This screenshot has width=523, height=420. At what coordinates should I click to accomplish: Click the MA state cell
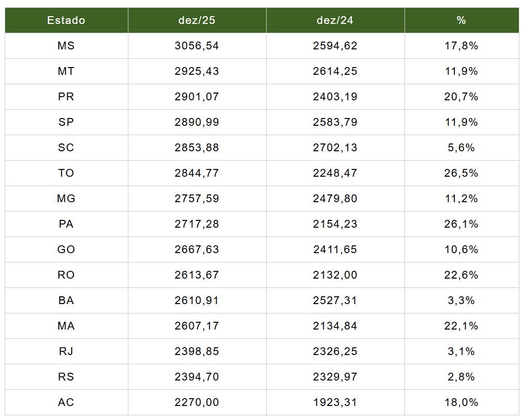[66, 326]
